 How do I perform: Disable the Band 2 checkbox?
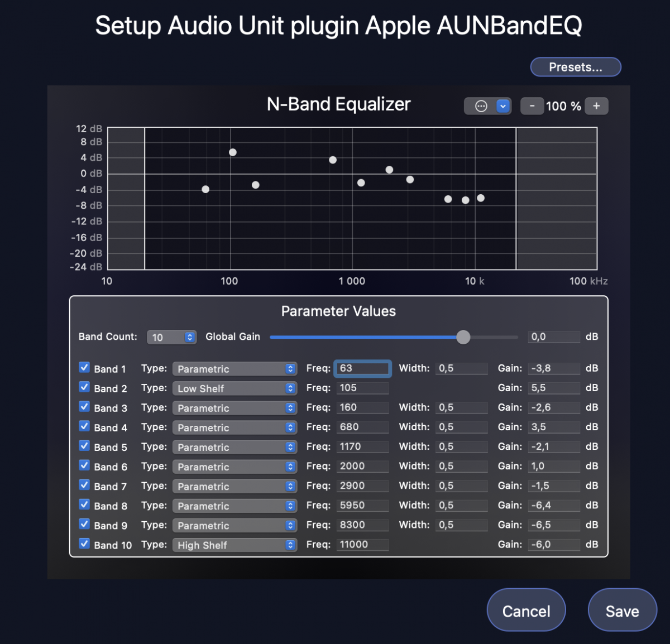point(84,387)
